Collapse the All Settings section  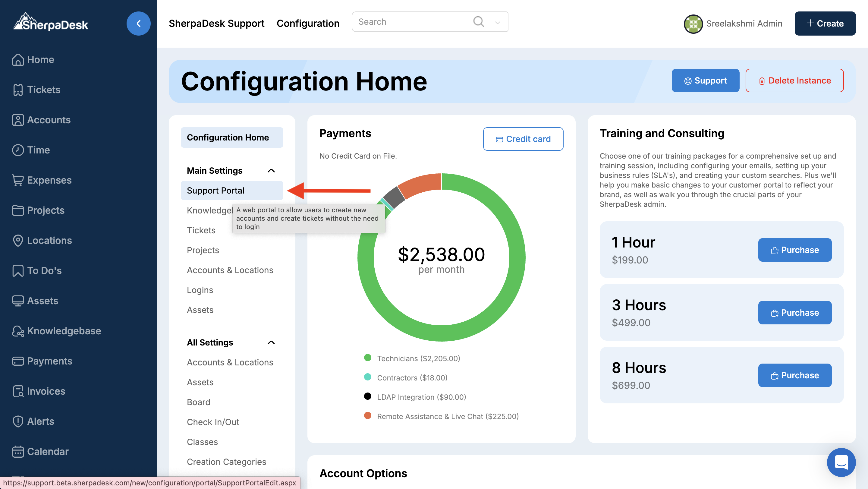tap(271, 342)
